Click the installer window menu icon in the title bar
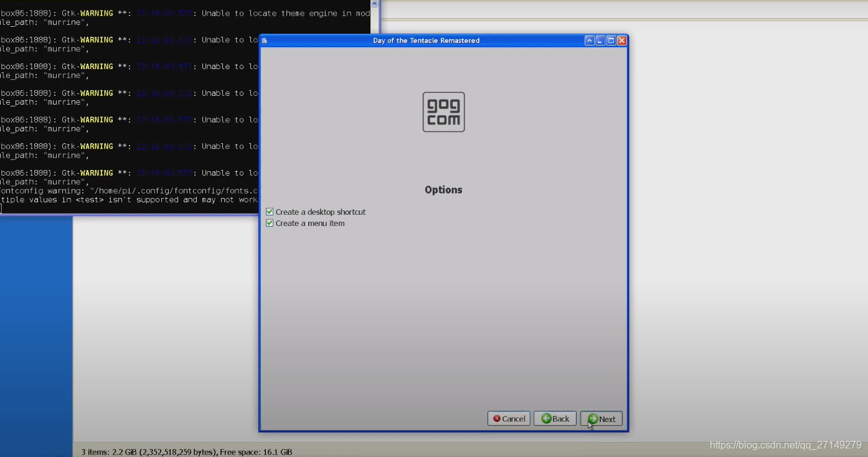Image resolution: width=868 pixels, height=457 pixels. pos(264,40)
